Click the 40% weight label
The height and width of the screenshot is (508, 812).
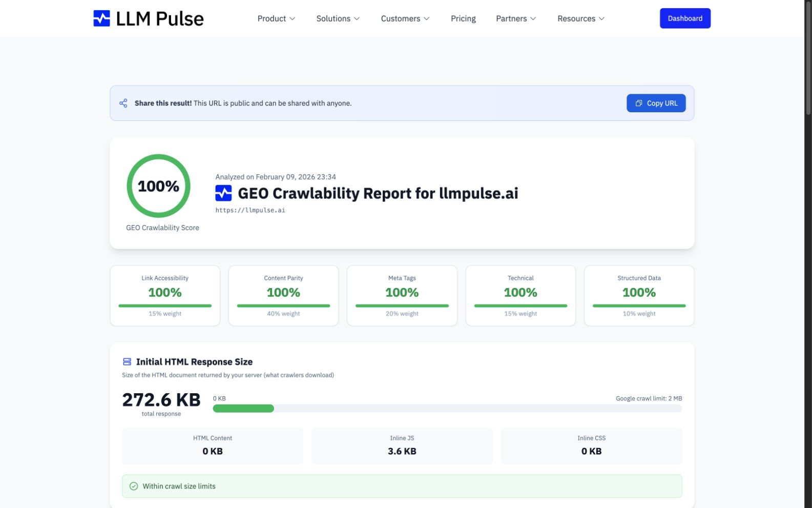pos(283,314)
